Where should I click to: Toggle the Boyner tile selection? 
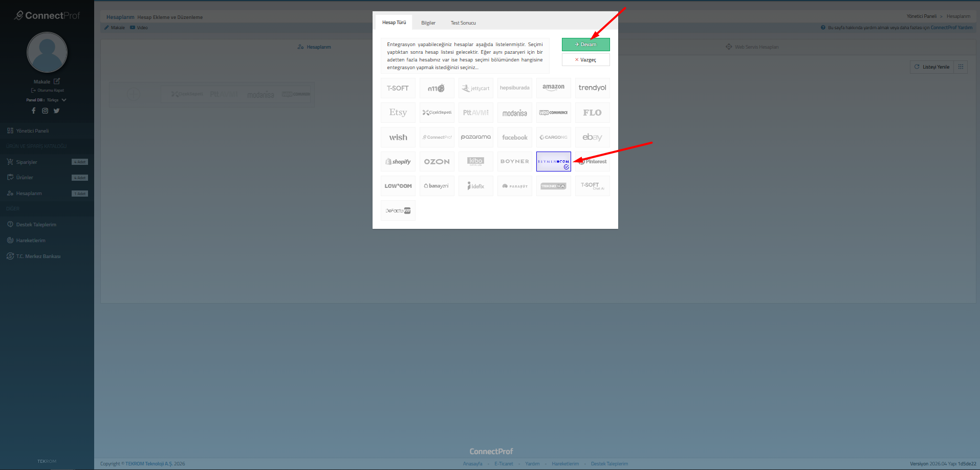pos(514,162)
